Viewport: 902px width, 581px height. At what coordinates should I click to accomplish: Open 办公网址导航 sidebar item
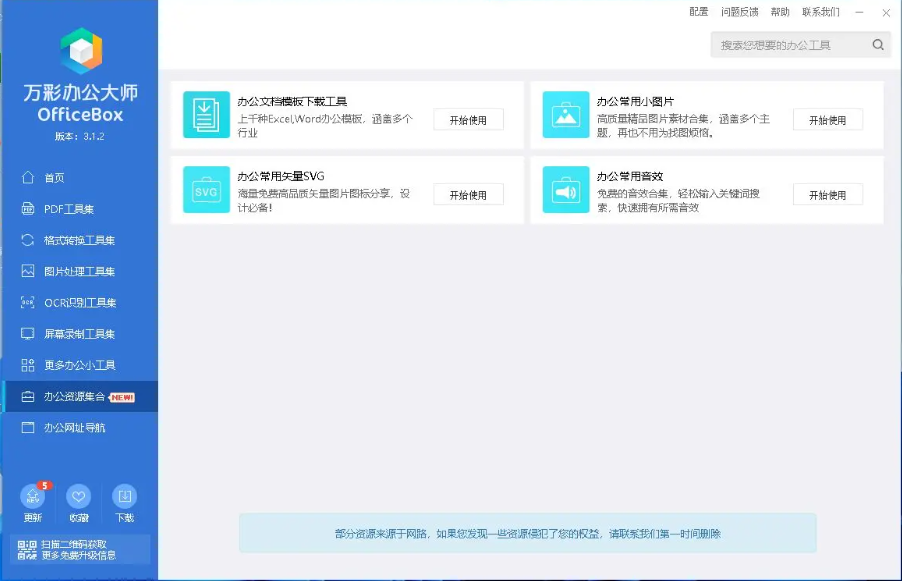[74, 428]
